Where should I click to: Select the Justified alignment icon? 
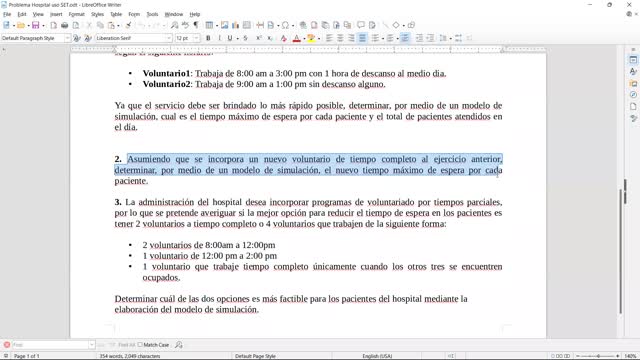point(362,38)
